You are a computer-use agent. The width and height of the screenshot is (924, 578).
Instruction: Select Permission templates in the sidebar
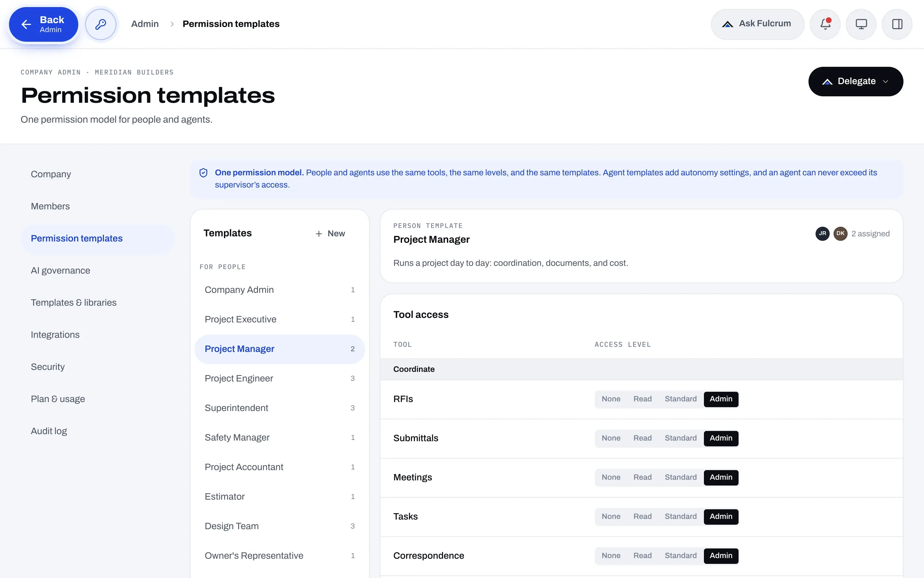(x=97, y=239)
